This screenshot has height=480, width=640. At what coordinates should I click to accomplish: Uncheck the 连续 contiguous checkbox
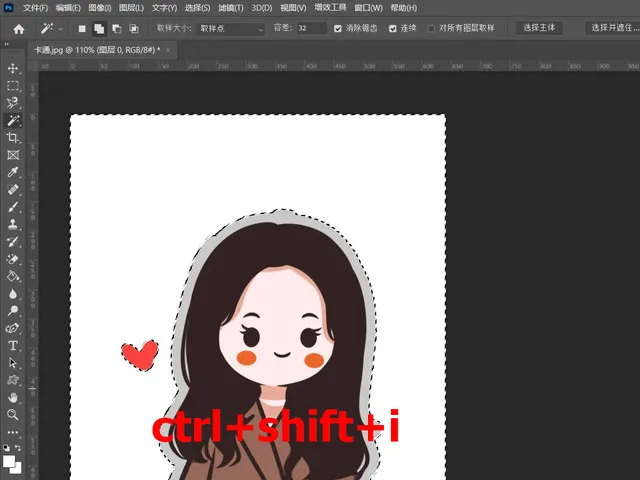coord(393,29)
